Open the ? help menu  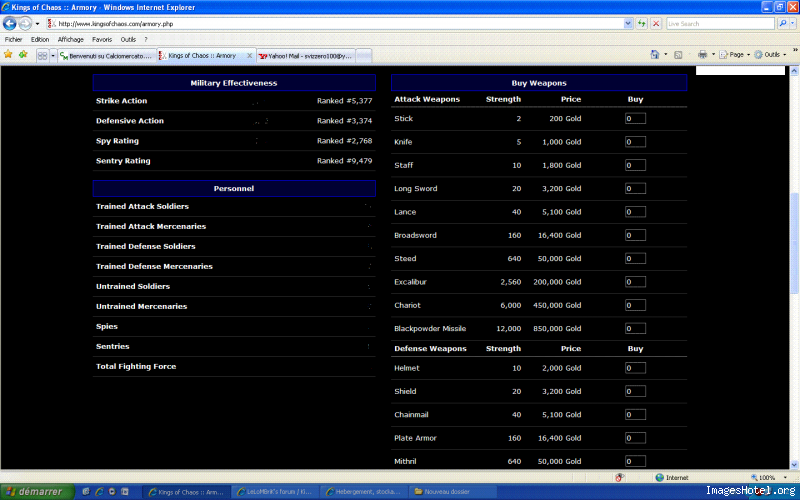(145, 39)
